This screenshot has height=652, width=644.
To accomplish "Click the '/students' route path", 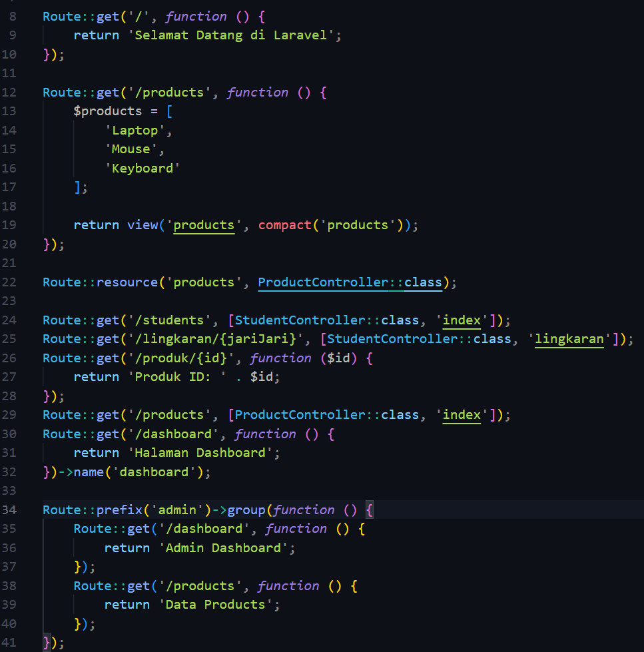I will point(169,320).
